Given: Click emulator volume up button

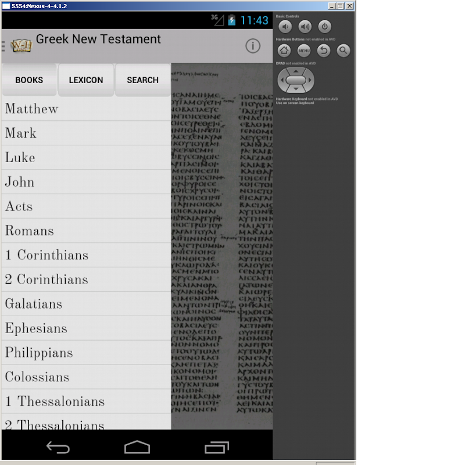Looking at the screenshot, I should point(305,27).
